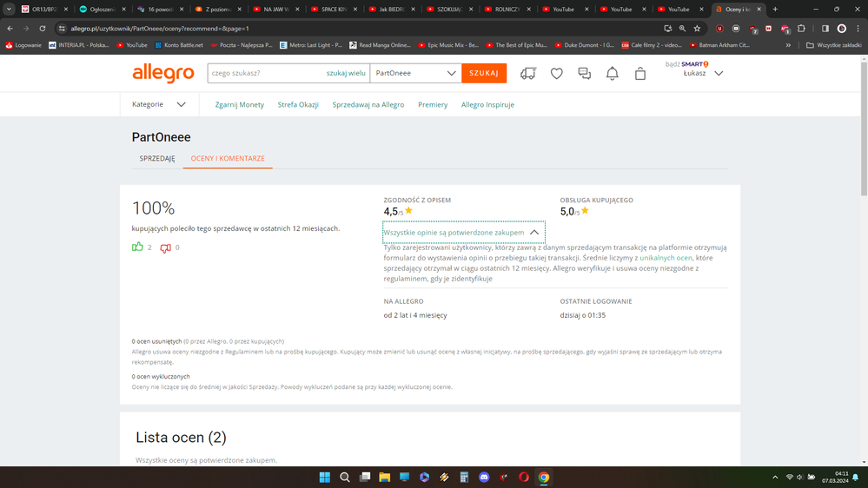This screenshot has width=868, height=488.
Task: Open Windows Start menu
Action: click(x=325, y=477)
